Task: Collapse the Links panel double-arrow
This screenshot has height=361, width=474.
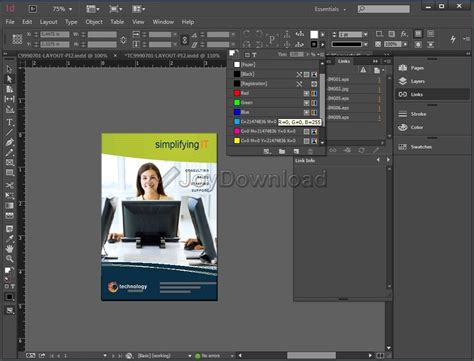Action: [x=375, y=61]
